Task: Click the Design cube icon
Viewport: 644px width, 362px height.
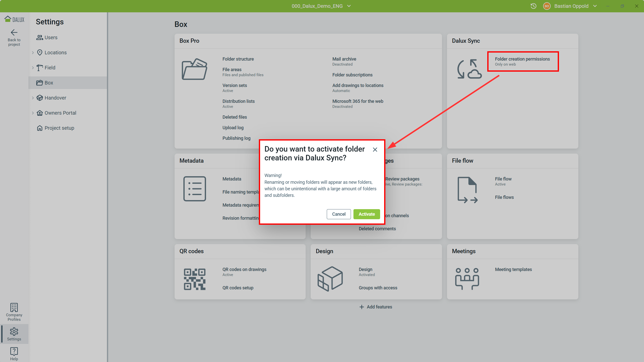Action: pos(330,278)
